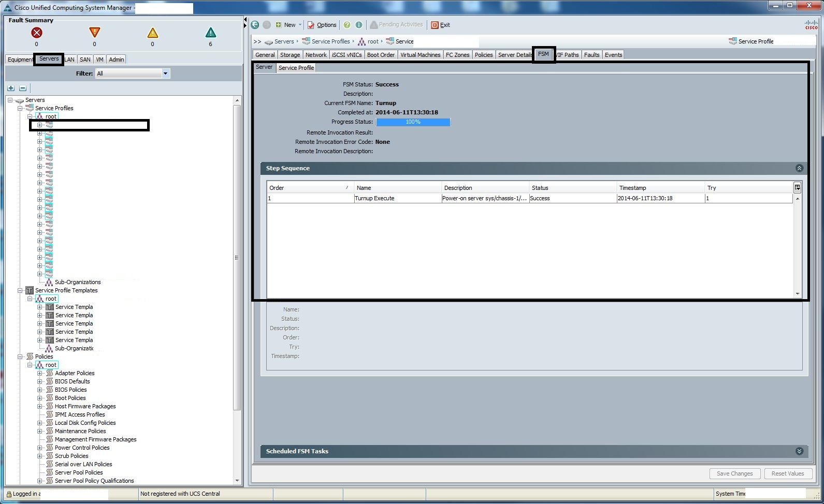Click the 100% progress status bar
Viewport: 824px width, 504px height.
pos(413,122)
